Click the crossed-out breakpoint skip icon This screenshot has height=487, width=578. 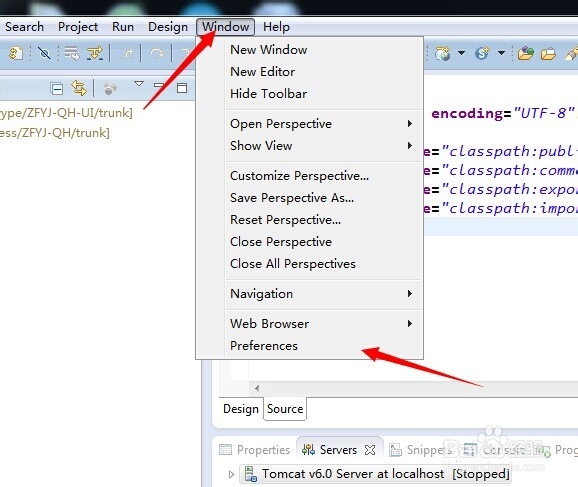[45, 54]
